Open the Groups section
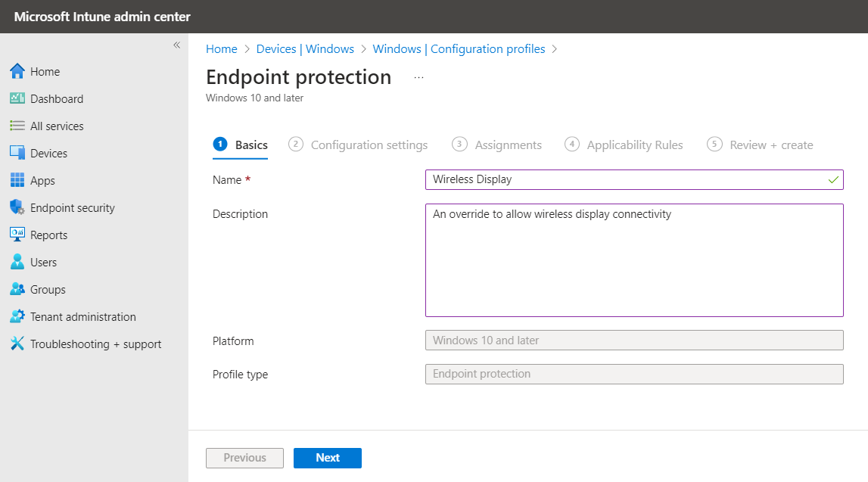 pos(47,289)
